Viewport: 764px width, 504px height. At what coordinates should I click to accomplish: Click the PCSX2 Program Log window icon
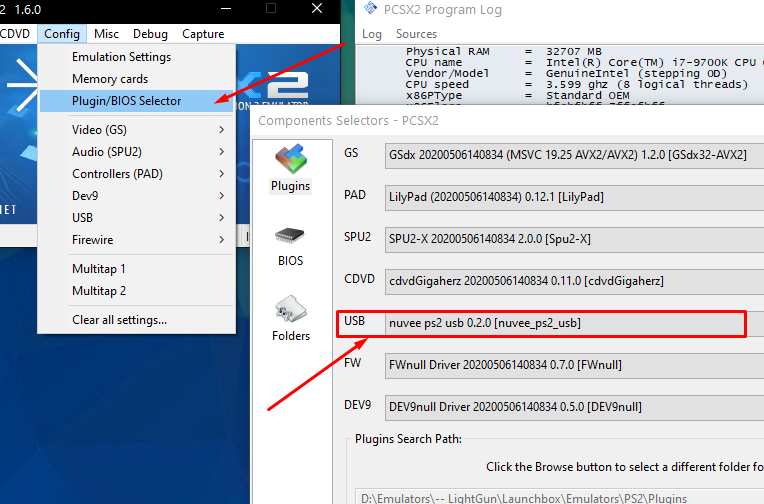(371, 8)
